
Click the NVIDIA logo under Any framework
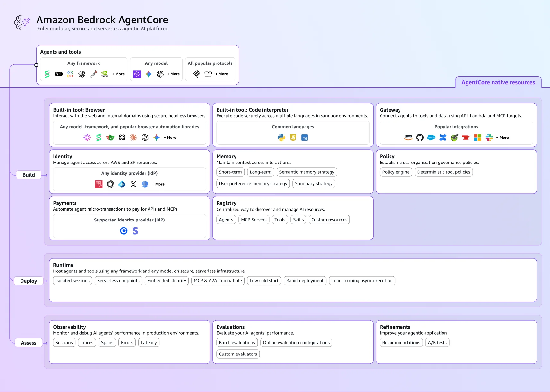click(105, 74)
